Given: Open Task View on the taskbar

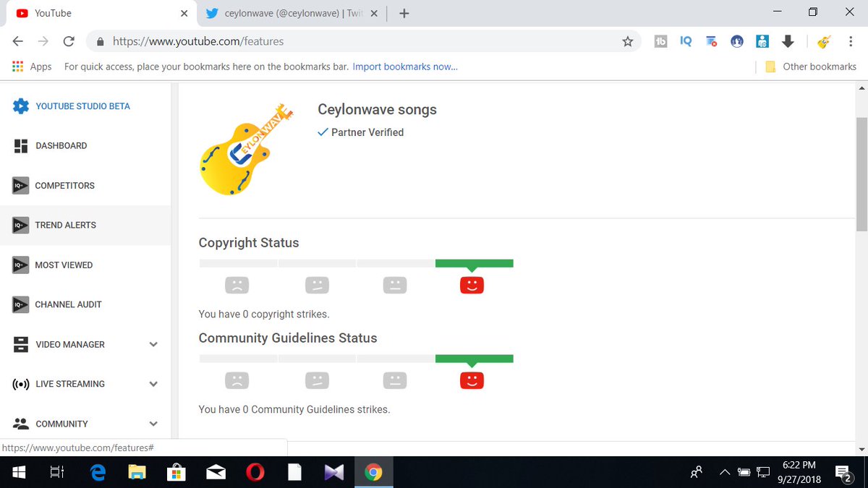Looking at the screenshot, I should pyautogui.click(x=56, y=472).
